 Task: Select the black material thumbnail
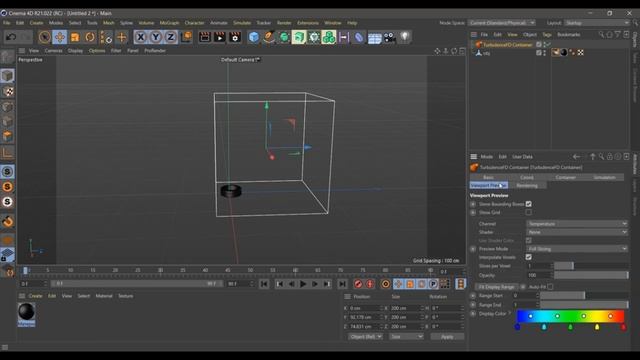(27, 312)
